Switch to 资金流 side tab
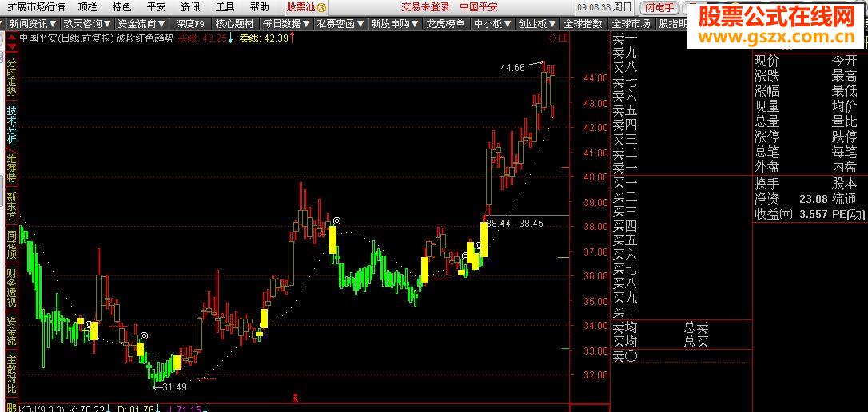The width and height of the screenshot is (868, 412). (12, 331)
